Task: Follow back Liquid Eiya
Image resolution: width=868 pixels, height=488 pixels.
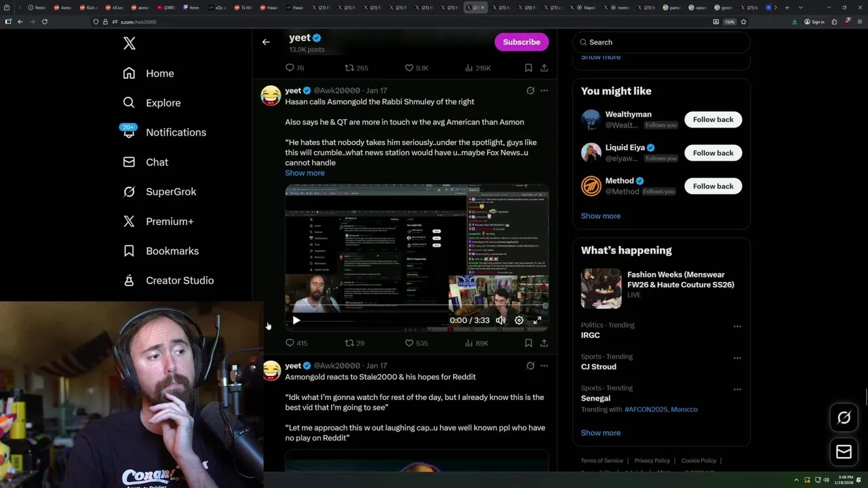Action: (713, 152)
